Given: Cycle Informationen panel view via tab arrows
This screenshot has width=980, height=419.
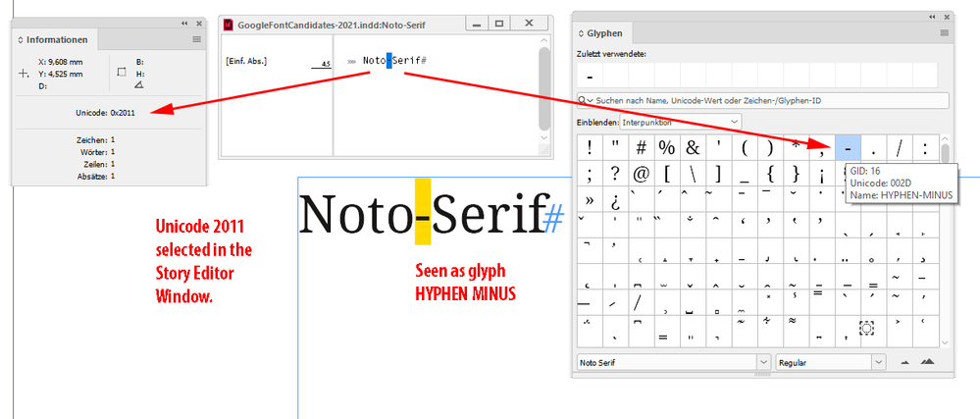Looking at the screenshot, I should 21,39.
